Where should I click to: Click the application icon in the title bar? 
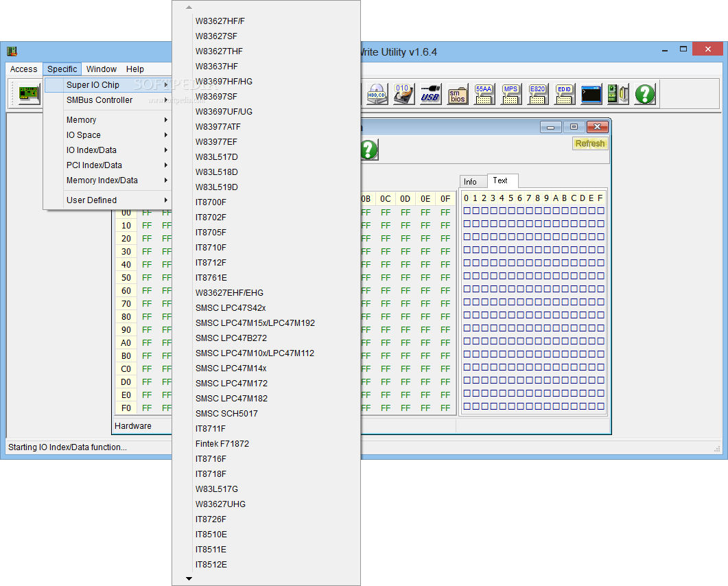(12, 51)
